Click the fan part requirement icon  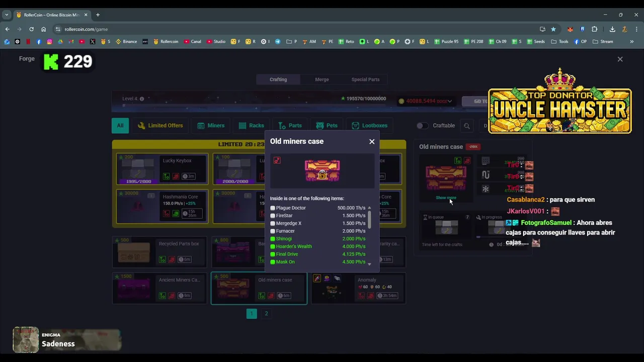[x=486, y=189]
